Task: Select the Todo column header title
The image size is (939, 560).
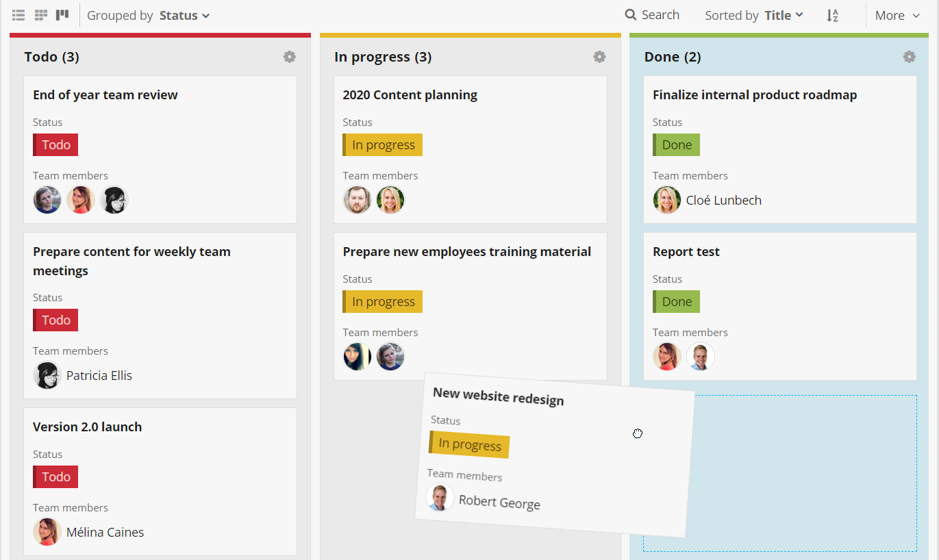Action: (51, 57)
